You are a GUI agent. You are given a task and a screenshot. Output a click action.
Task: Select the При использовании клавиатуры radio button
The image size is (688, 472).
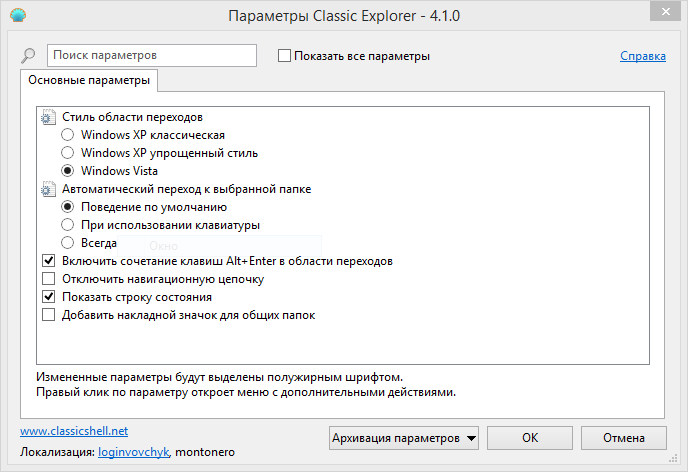click(68, 225)
